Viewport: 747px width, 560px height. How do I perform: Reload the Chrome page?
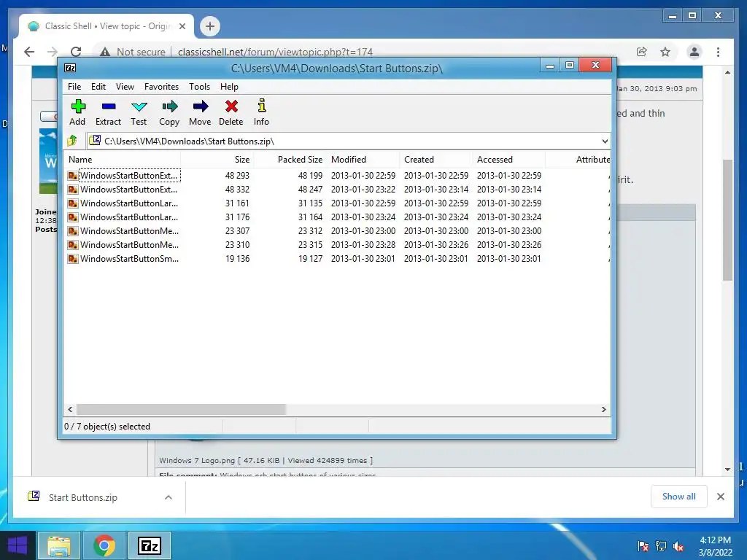[x=76, y=52]
